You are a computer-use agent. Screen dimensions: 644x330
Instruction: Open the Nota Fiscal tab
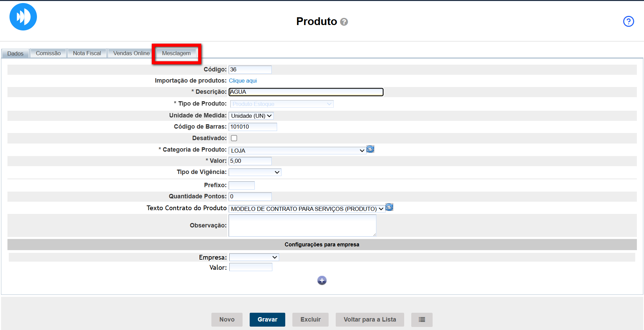(87, 53)
